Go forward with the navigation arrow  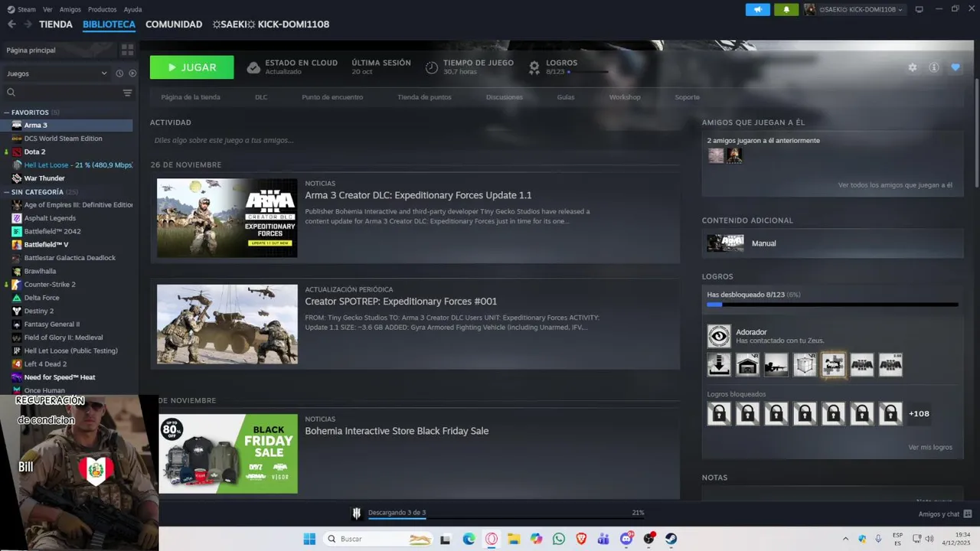[28, 24]
